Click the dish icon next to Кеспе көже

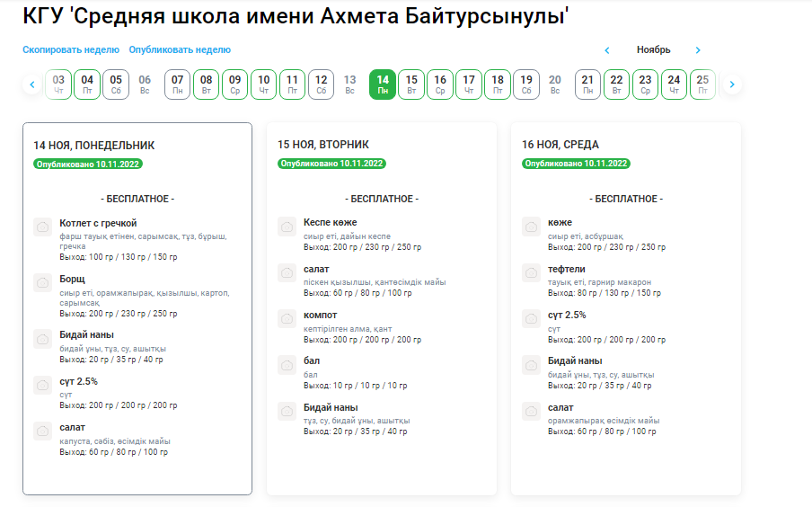pyautogui.click(x=287, y=227)
